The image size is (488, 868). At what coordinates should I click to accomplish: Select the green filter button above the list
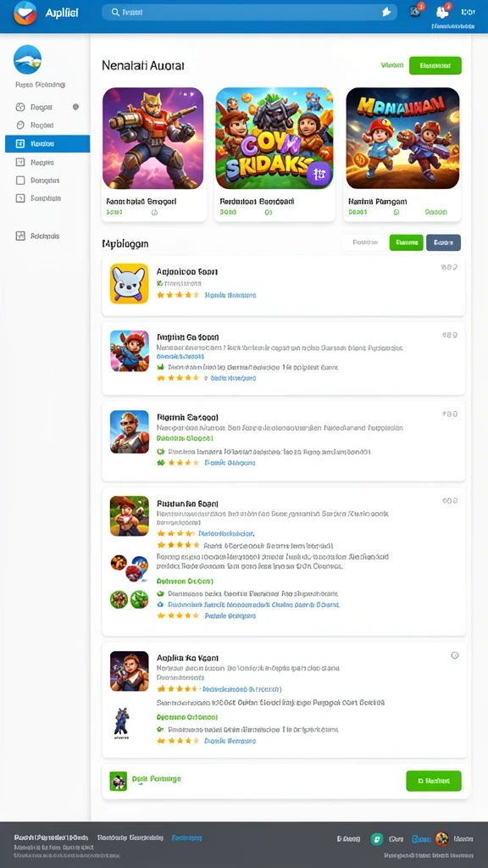406,242
